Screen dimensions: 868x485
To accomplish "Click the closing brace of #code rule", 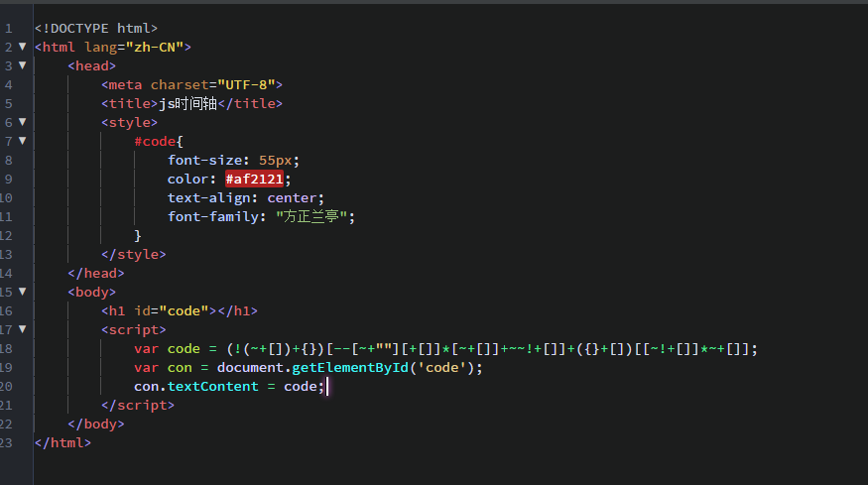I will (138, 236).
